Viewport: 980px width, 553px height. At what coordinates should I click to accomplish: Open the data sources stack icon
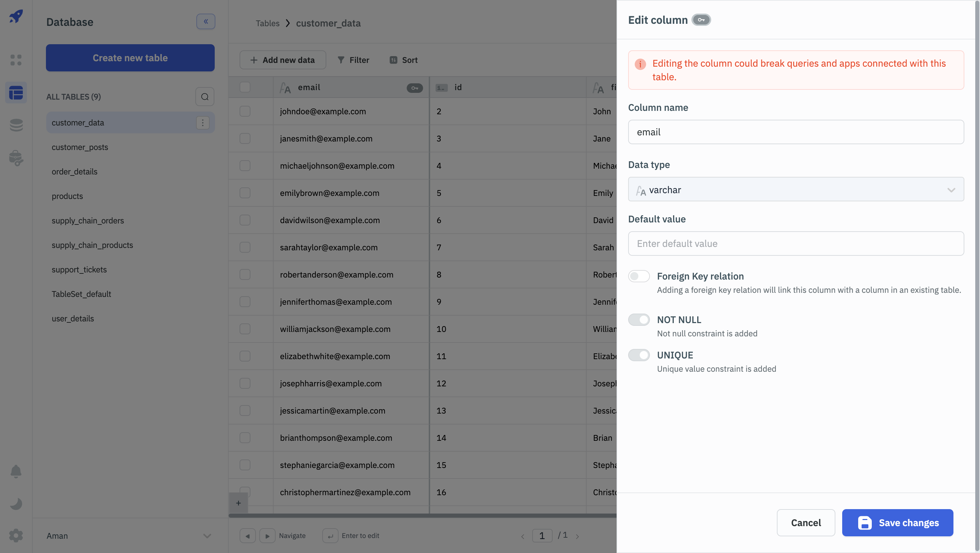tap(16, 125)
